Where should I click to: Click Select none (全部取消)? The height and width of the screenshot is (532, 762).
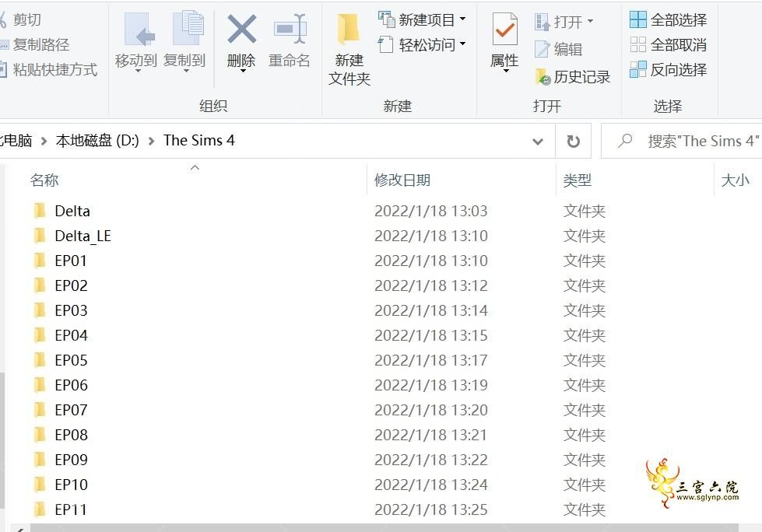pyautogui.click(x=668, y=44)
